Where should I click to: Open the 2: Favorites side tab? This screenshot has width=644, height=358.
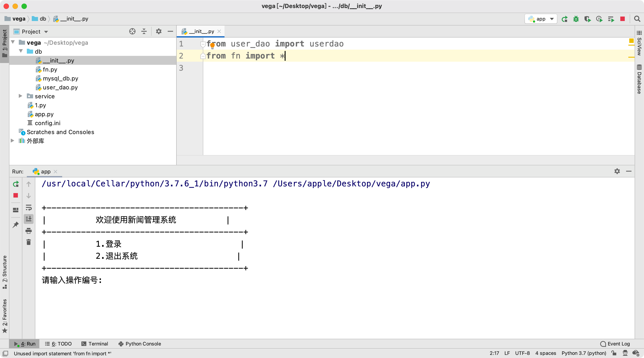point(4,316)
